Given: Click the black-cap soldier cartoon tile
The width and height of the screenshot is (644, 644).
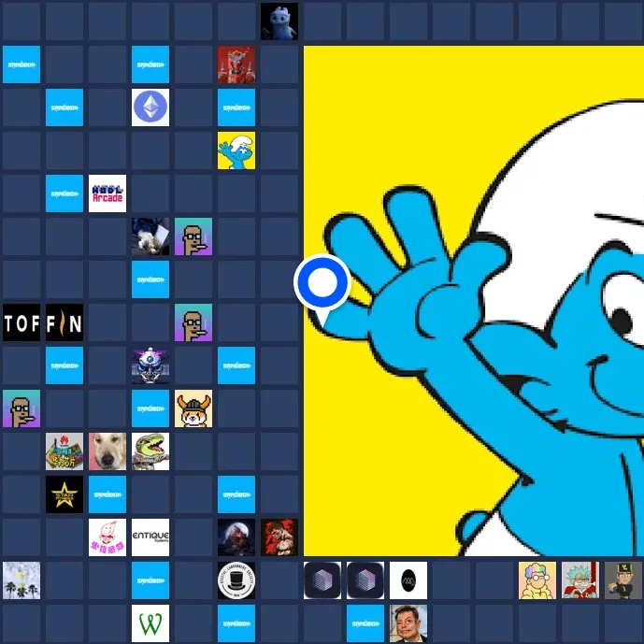Looking at the screenshot, I should [x=623, y=580].
